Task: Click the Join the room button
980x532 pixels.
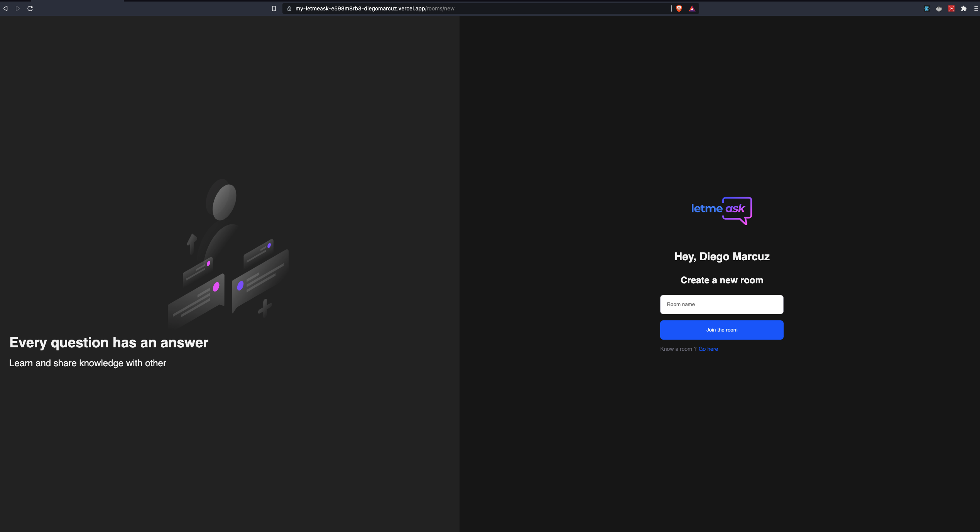Action: click(x=721, y=330)
